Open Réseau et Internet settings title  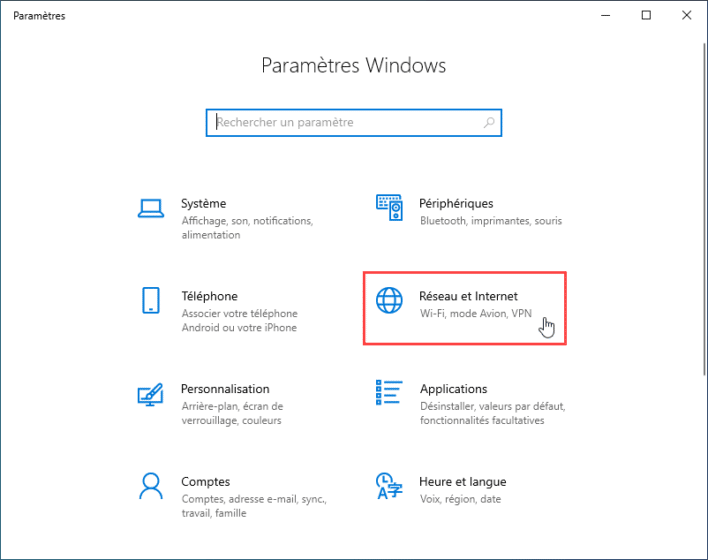coord(468,296)
